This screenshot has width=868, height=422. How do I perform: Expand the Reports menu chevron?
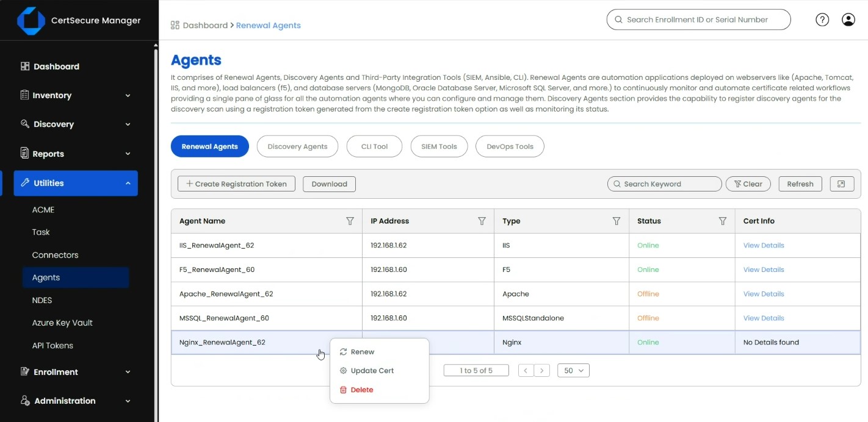[x=128, y=154]
